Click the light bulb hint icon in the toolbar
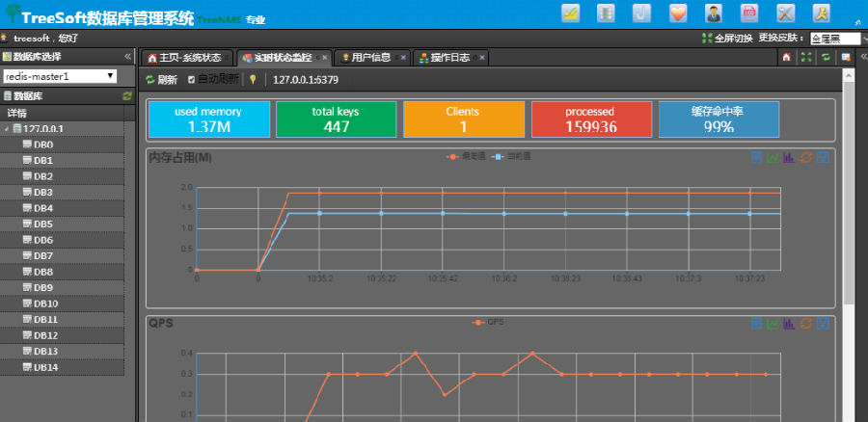The height and width of the screenshot is (422, 868). pos(253,80)
